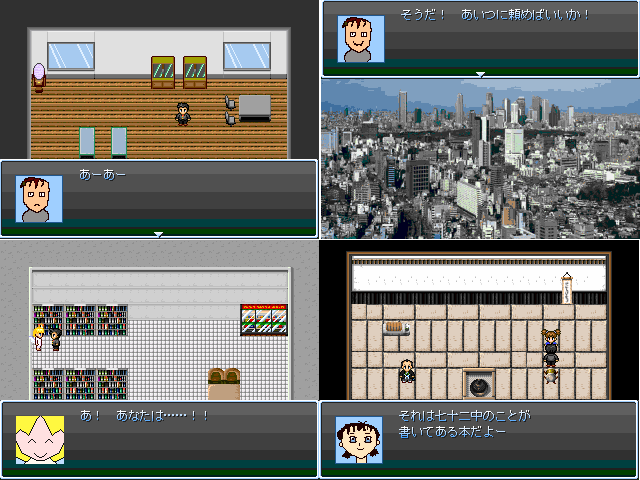Click the brown bed in the tiled room
The width and height of the screenshot is (640, 480).
pyautogui.click(x=224, y=384)
